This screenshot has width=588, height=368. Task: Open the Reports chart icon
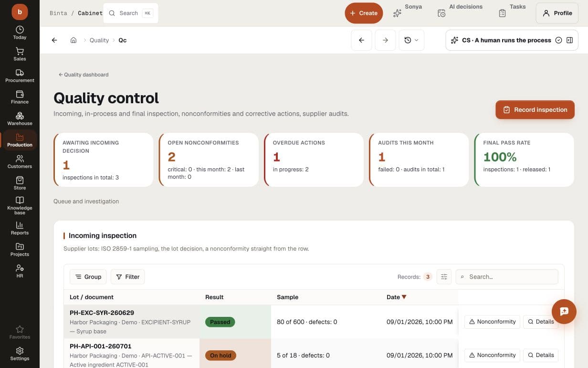20,225
